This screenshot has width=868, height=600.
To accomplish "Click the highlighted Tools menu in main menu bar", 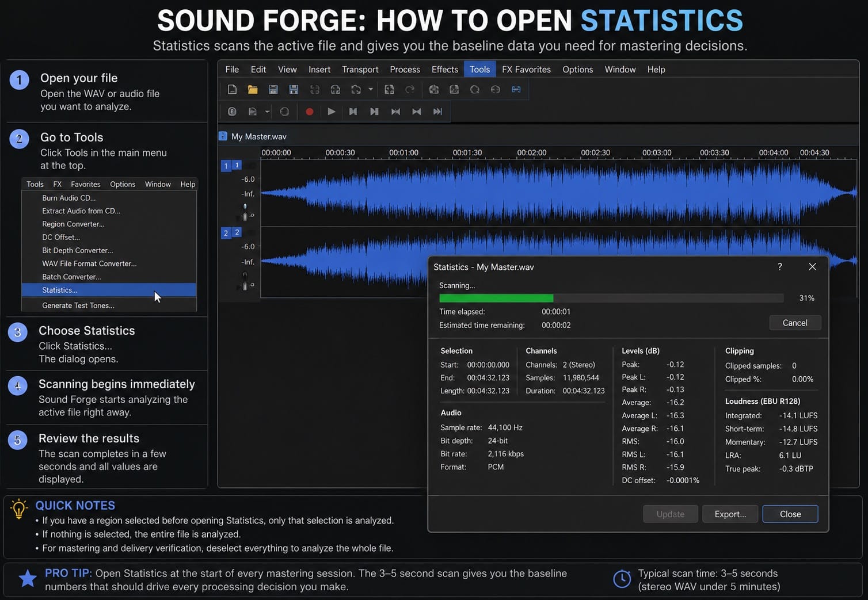I will pos(479,69).
